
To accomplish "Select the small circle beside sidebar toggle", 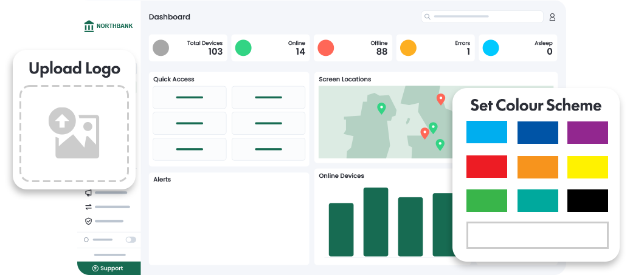I will point(86,240).
